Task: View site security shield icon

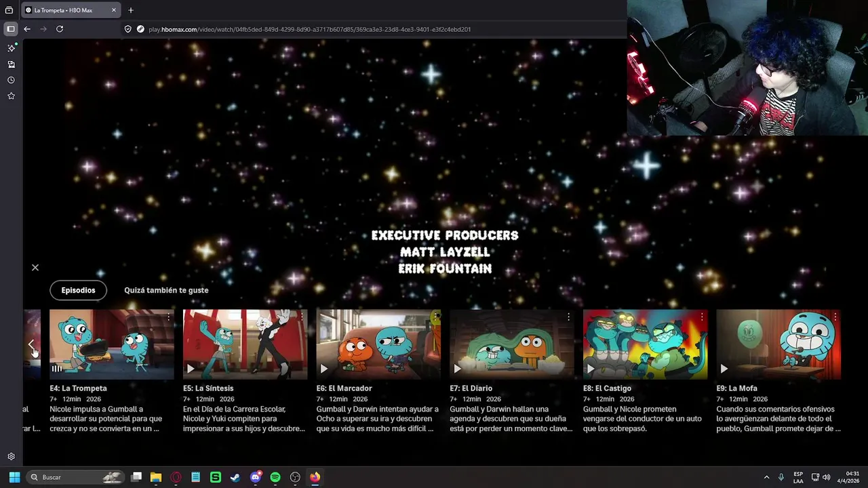Action: point(127,29)
